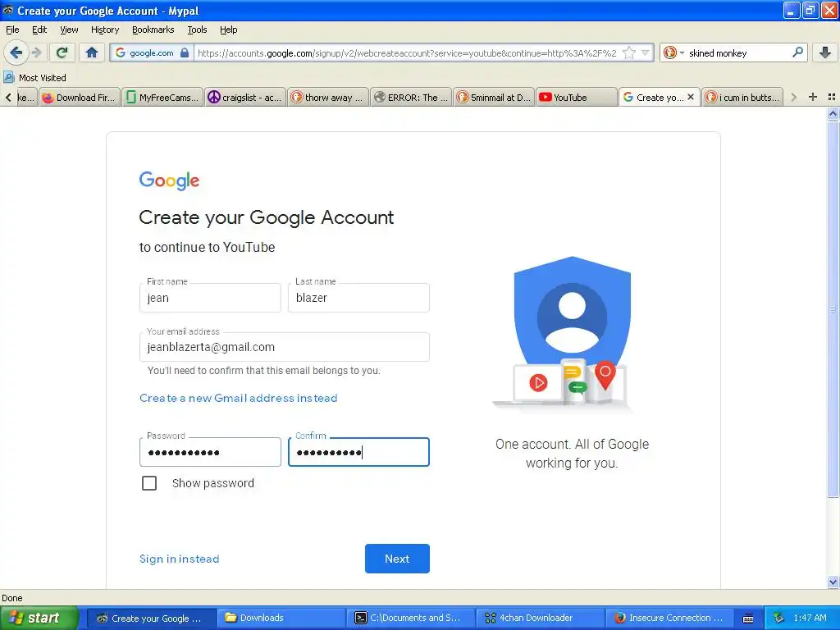Click the MyFreeCams tab
This screenshot has width=840, height=630.
pos(162,98)
